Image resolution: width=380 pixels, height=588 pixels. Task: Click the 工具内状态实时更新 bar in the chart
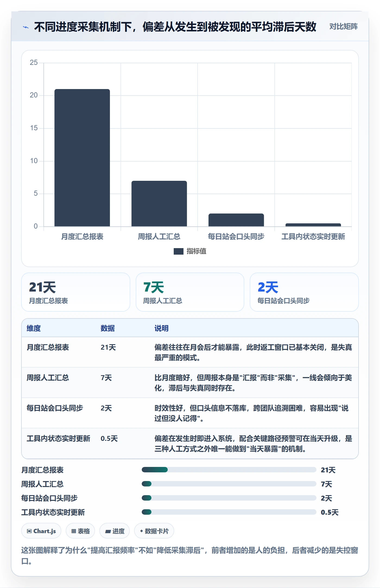[x=313, y=225]
